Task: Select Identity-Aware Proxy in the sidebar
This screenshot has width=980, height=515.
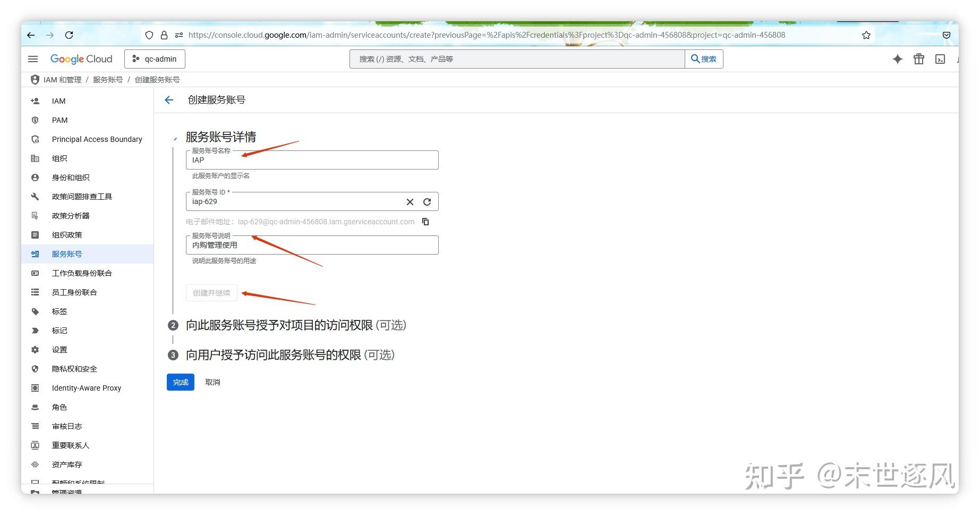Action: coord(86,388)
